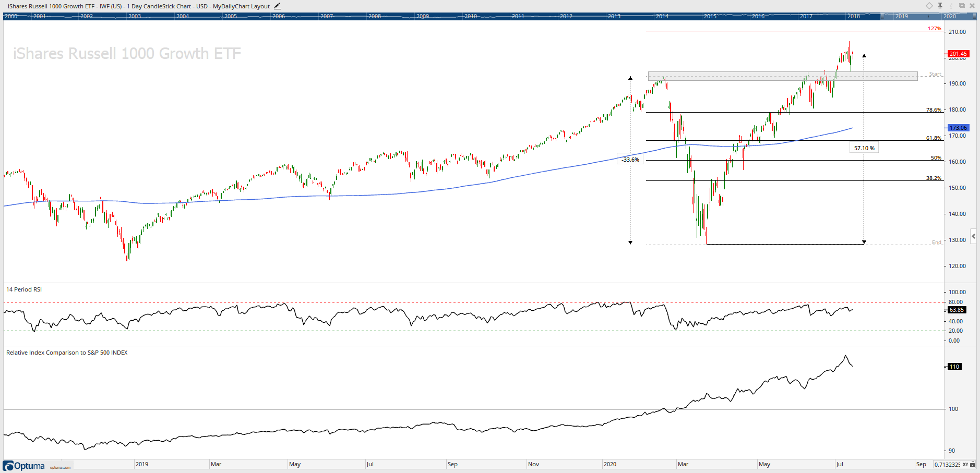Click the 173.06 moving average value label

958,128
